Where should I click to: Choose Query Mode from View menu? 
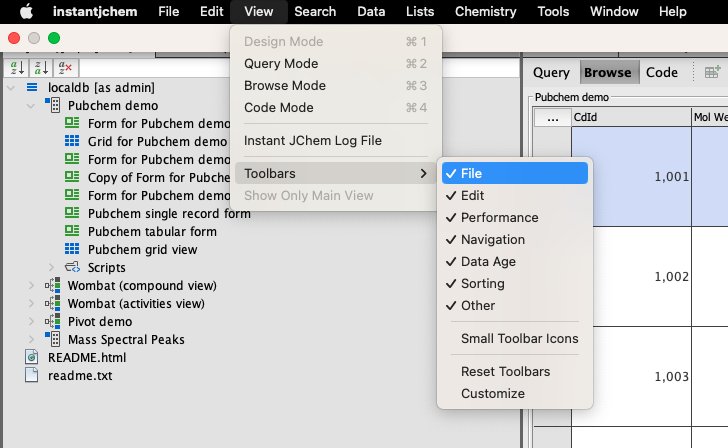click(x=281, y=64)
